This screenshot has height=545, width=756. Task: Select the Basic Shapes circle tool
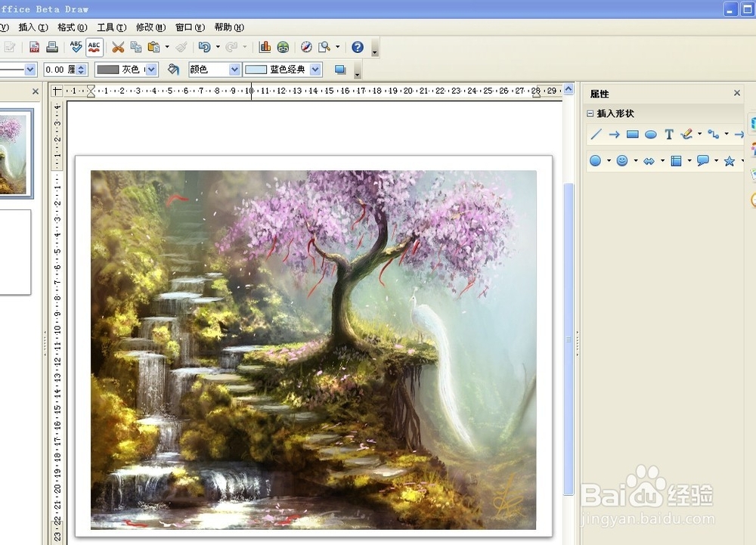(596, 161)
